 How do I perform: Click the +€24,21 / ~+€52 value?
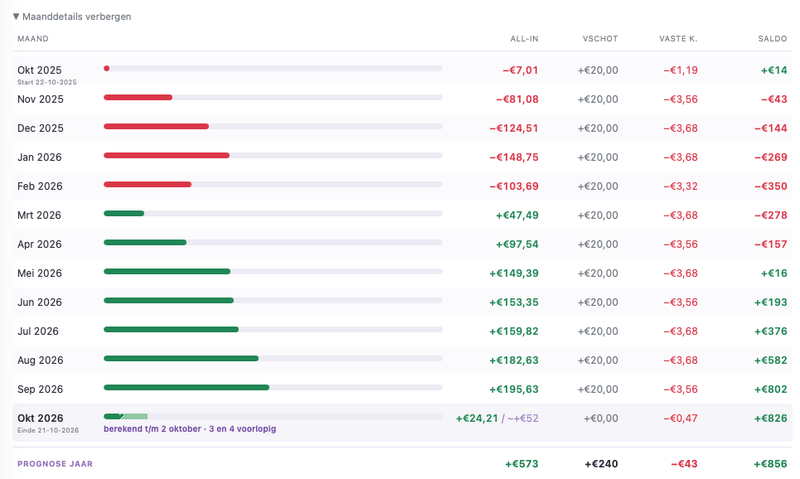tap(497, 419)
